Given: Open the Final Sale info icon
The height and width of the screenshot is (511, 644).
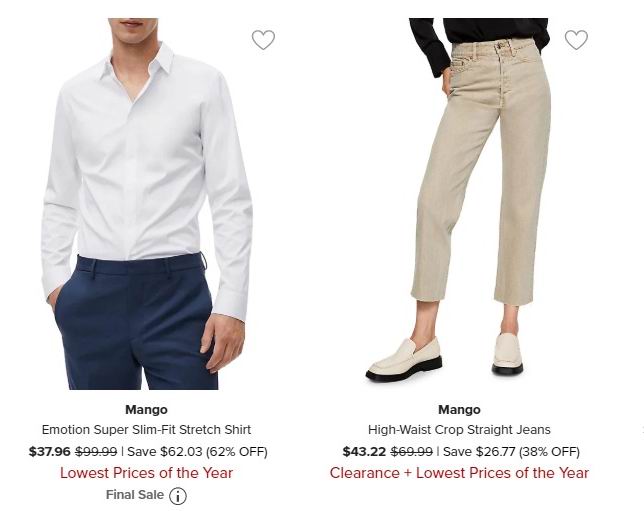Looking at the screenshot, I should pyautogui.click(x=178, y=496).
